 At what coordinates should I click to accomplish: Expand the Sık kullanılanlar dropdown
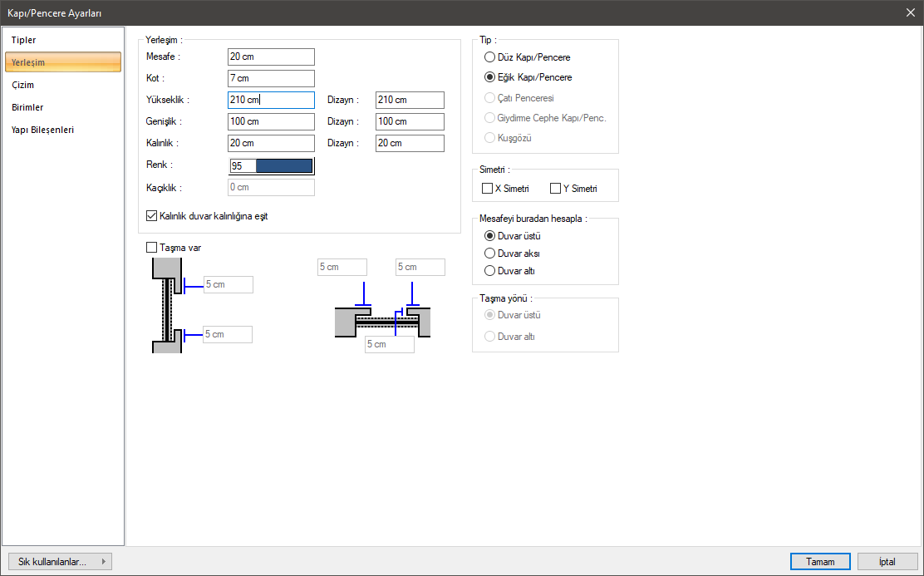pyautogui.click(x=59, y=562)
